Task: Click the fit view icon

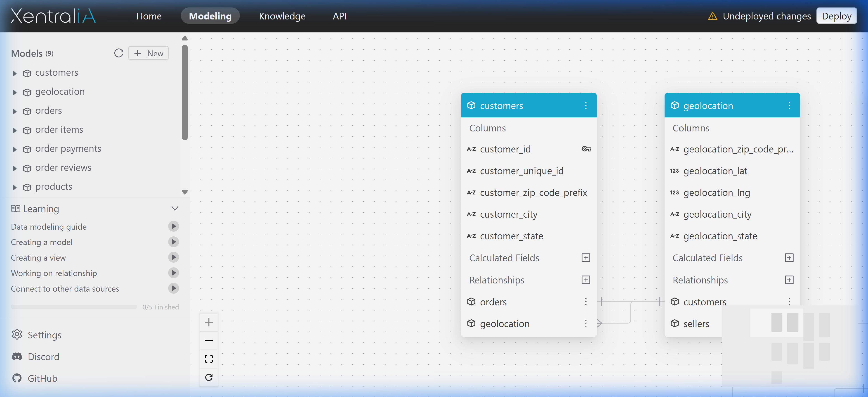Action: tap(209, 359)
